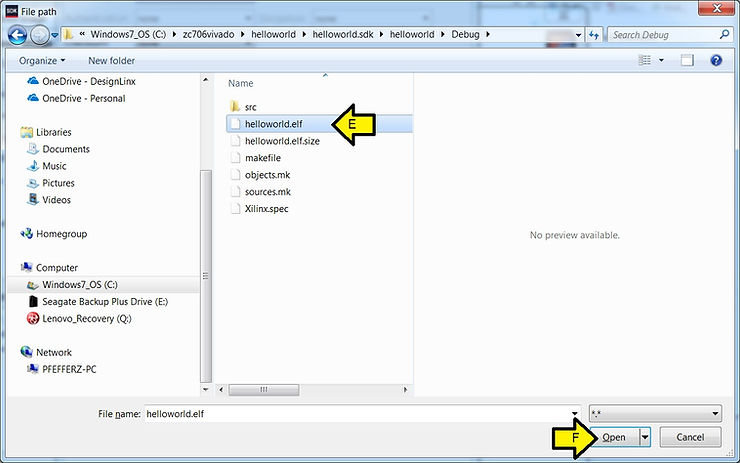Open the Organize menu
This screenshot has height=463, width=740.
coord(42,61)
